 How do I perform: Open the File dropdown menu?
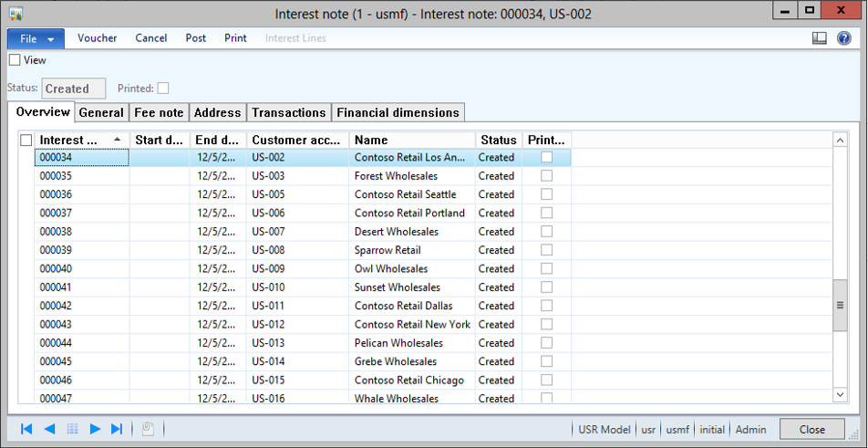[36, 38]
